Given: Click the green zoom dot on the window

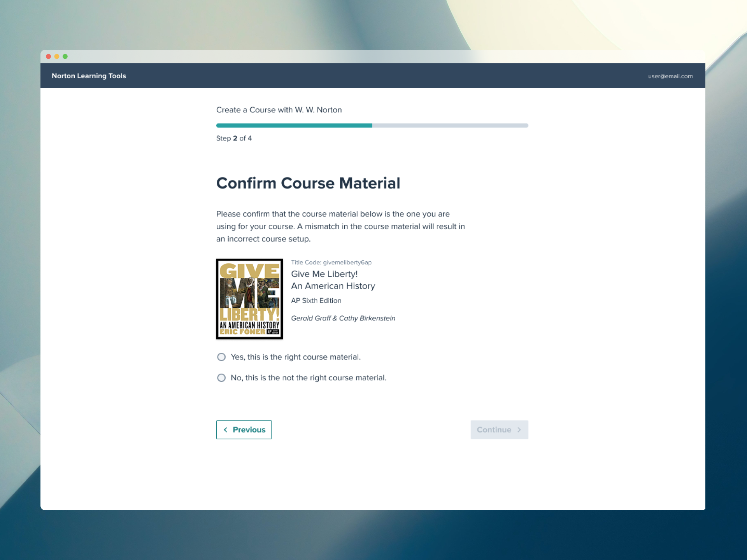Looking at the screenshot, I should tap(65, 56).
